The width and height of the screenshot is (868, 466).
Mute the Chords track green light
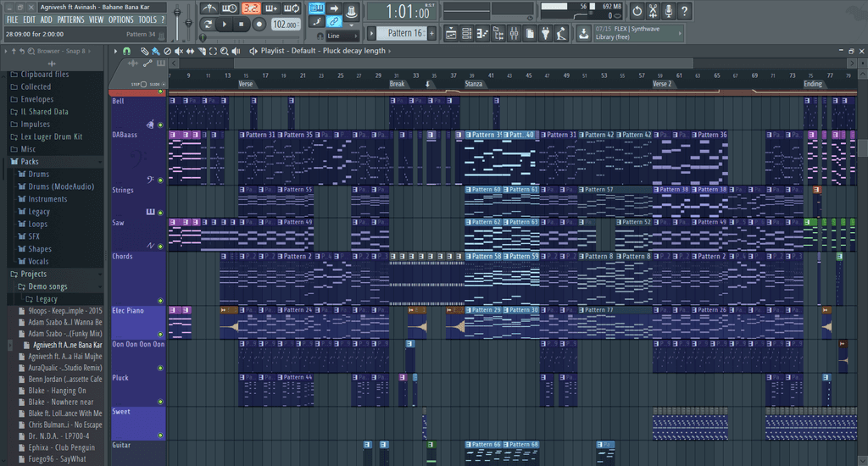(x=160, y=301)
